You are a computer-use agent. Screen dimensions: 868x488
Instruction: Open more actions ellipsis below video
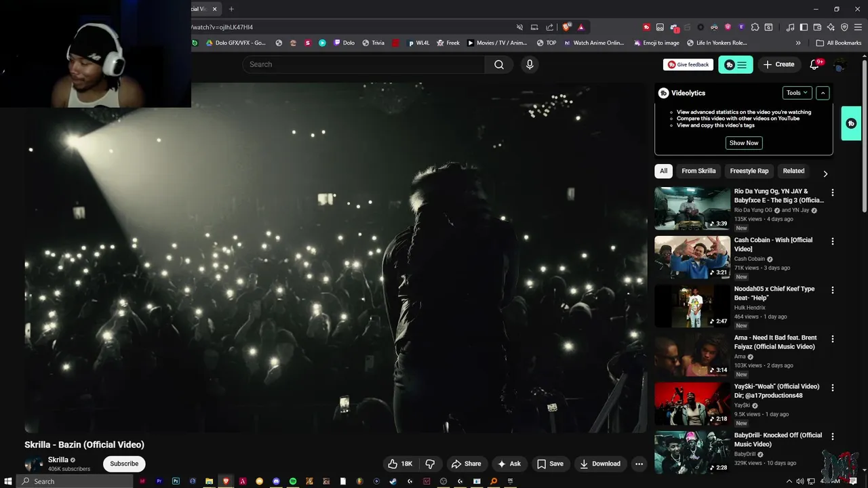point(639,464)
